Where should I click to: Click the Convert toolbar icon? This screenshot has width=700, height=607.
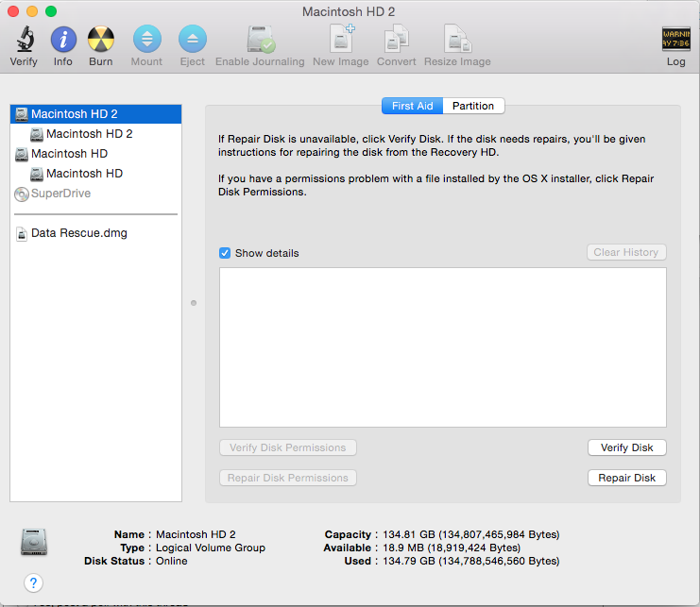pyautogui.click(x=397, y=39)
